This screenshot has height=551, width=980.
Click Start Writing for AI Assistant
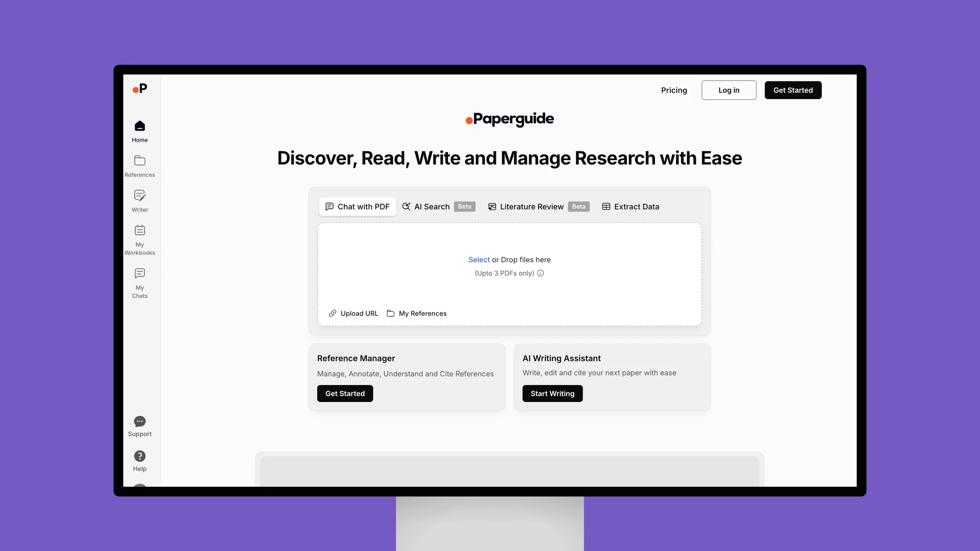553,393
